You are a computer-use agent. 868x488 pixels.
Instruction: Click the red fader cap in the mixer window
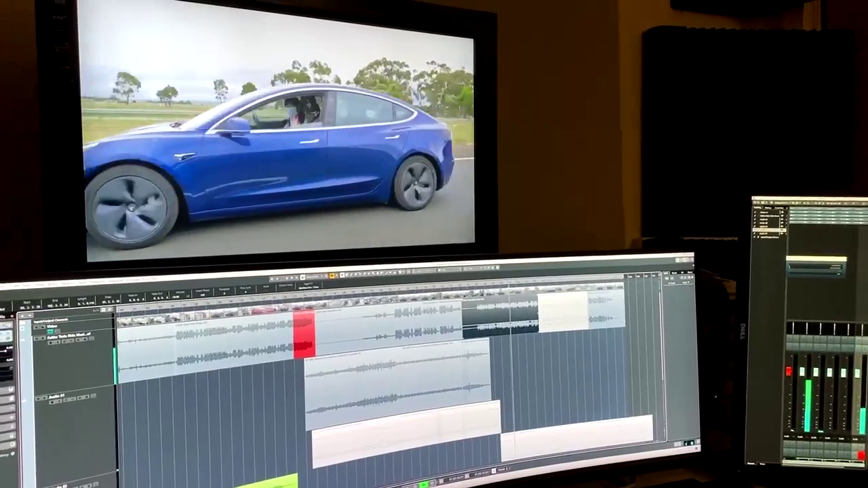coord(789,371)
